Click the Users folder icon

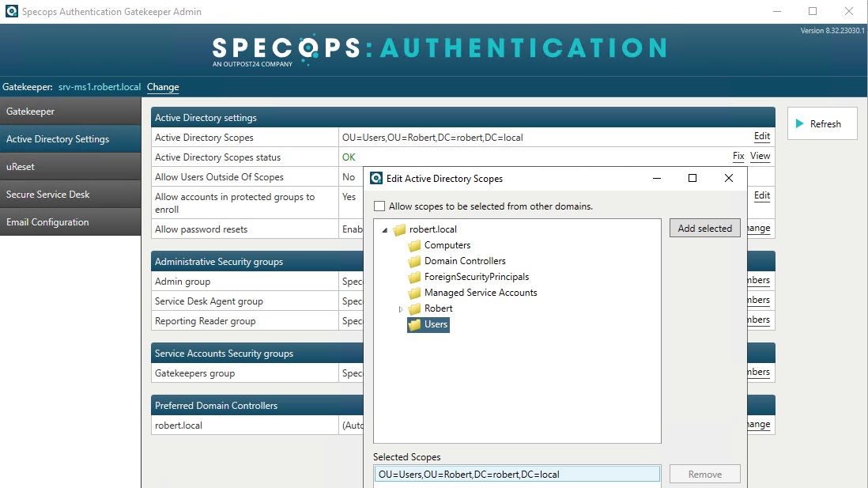414,324
